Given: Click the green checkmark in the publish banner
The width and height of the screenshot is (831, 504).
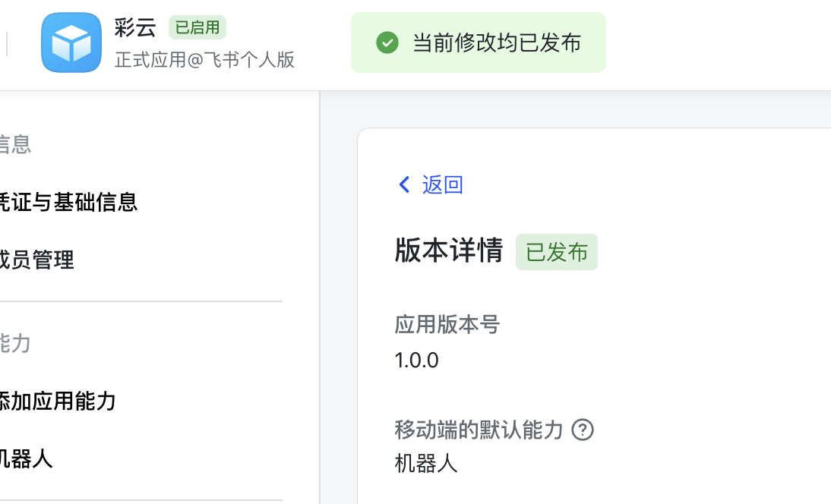Looking at the screenshot, I should (x=387, y=43).
